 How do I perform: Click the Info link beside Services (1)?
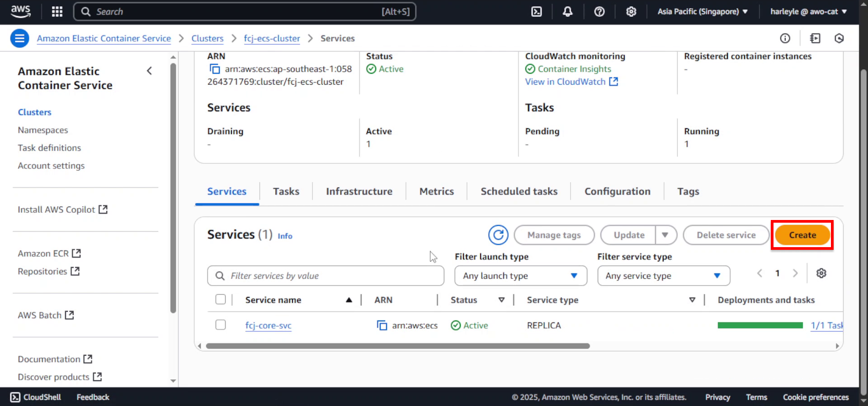tap(285, 236)
